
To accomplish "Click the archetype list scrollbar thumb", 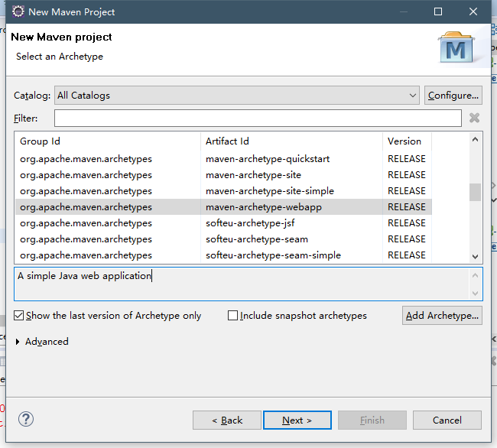I will coord(475,192).
